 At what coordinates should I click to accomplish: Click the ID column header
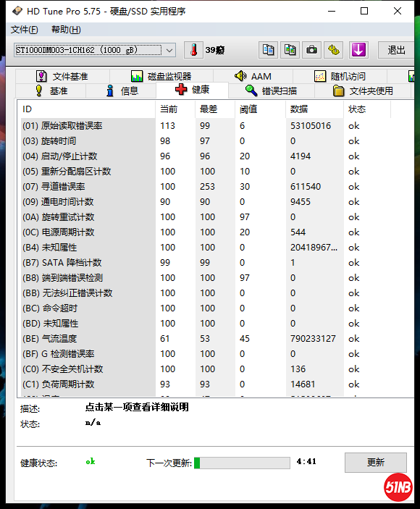(x=87, y=109)
